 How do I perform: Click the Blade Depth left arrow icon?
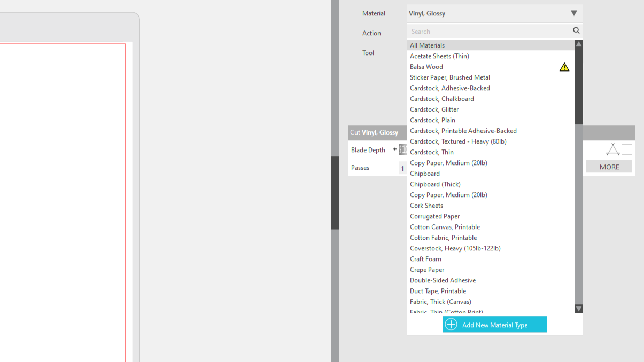coord(395,149)
